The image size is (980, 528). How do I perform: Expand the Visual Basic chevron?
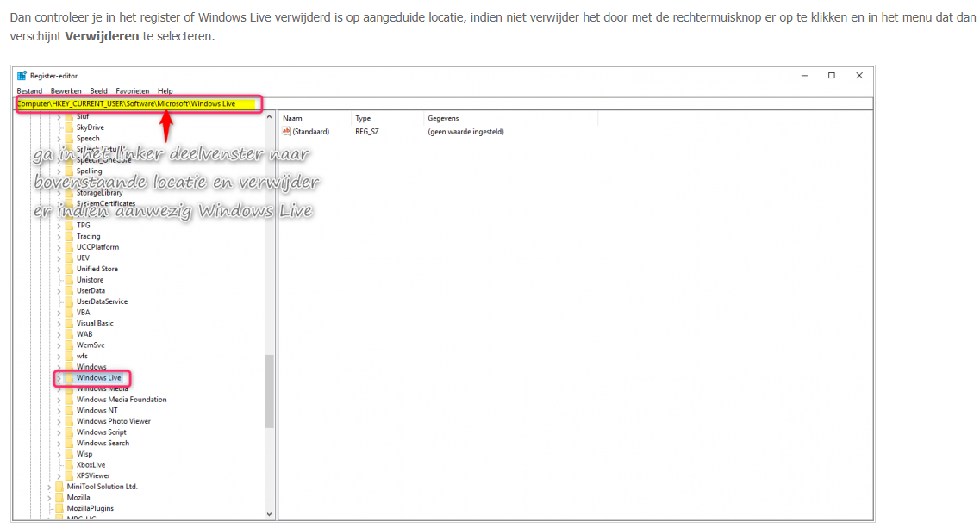click(x=59, y=324)
